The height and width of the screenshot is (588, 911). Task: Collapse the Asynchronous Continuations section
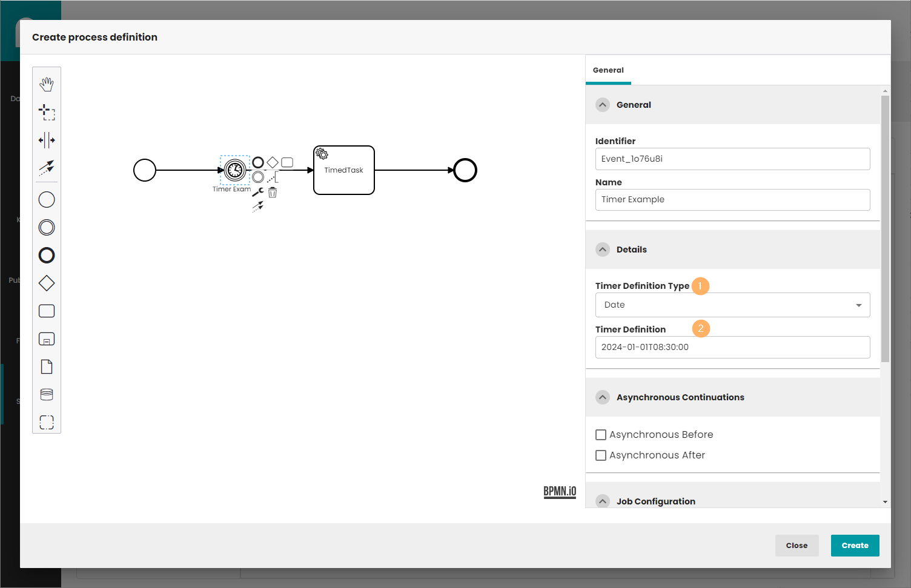click(603, 397)
